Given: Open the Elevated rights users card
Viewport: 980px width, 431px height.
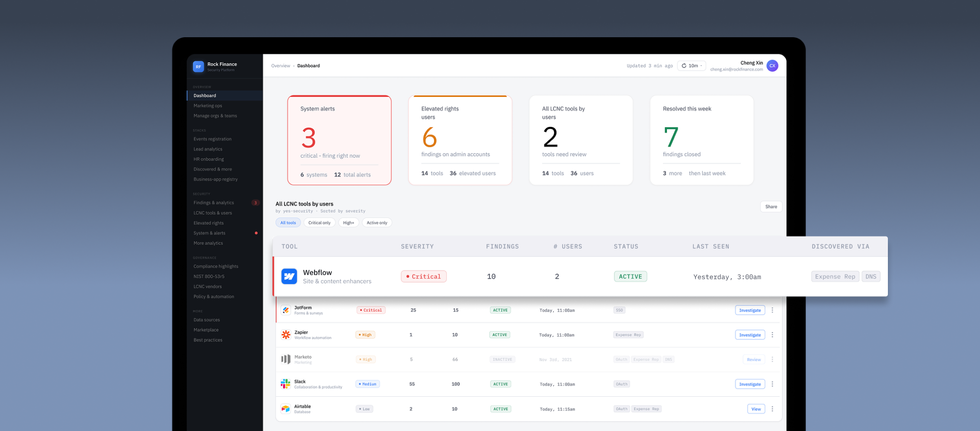Looking at the screenshot, I should click(460, 140).
